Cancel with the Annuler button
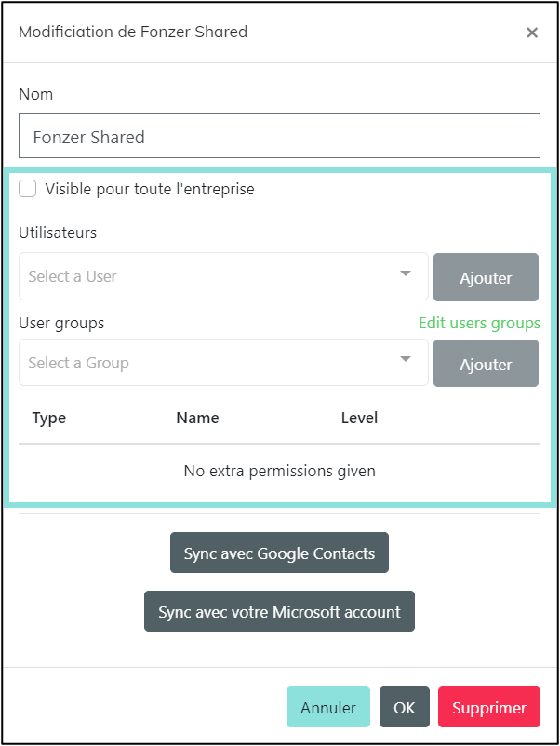 (x=328, y=708)
